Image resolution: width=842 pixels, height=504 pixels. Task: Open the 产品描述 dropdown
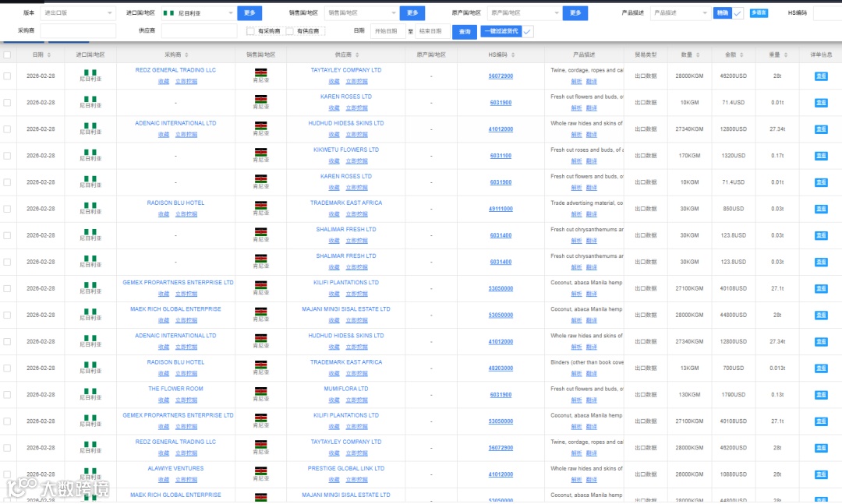click(x=680, y=13)
